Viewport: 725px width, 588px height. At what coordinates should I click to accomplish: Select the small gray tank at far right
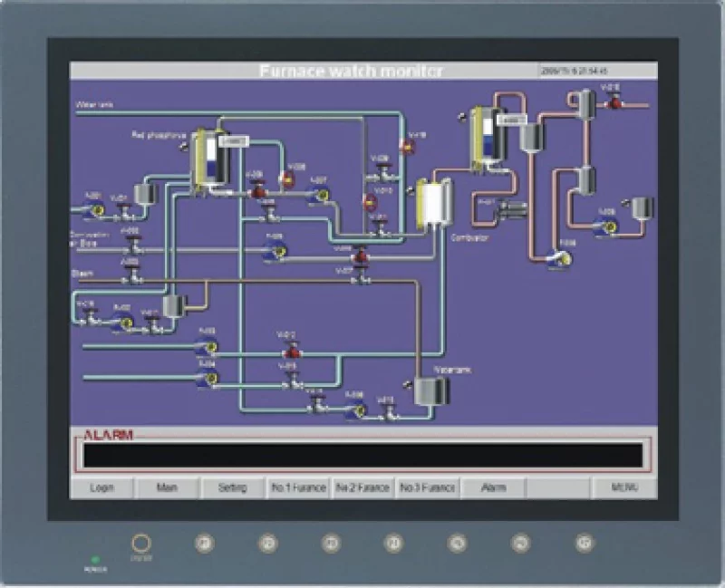pos(642,207)
